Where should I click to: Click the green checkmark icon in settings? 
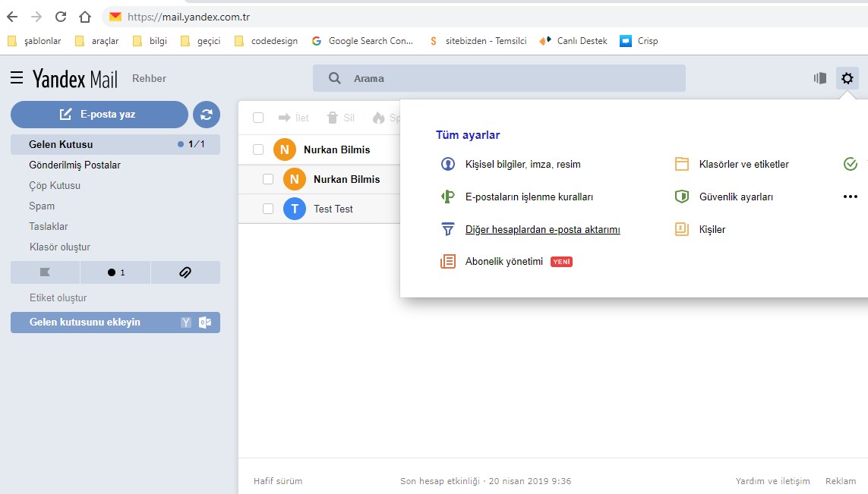click(x=851, y=164)
